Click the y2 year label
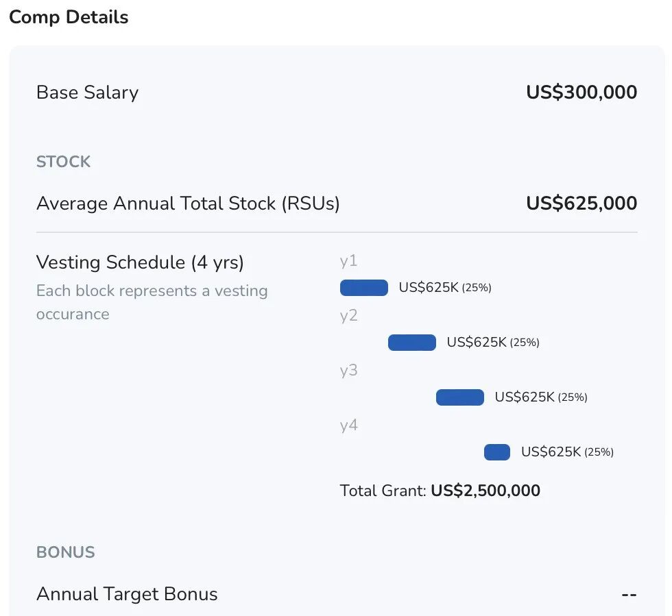 pyautogui.click(x=348, y=316)
